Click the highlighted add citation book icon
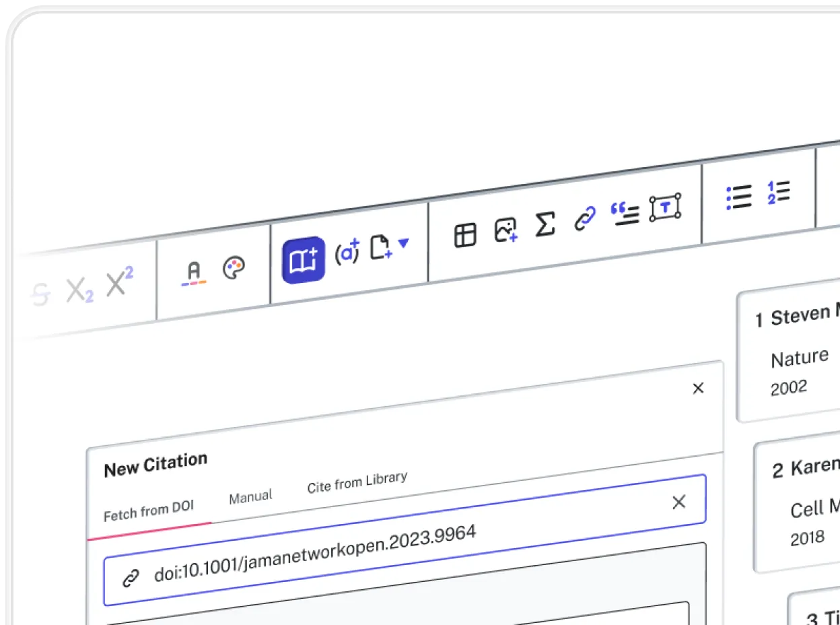The height and width of the screenshot is (625, 840). pyautogui.click(x=304, y=260)
